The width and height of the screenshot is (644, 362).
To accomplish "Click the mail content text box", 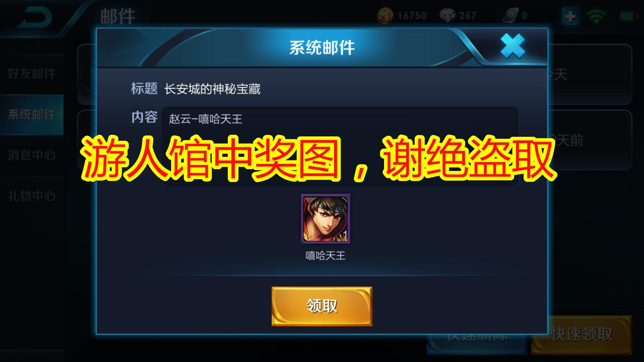I will pos(340,146).
